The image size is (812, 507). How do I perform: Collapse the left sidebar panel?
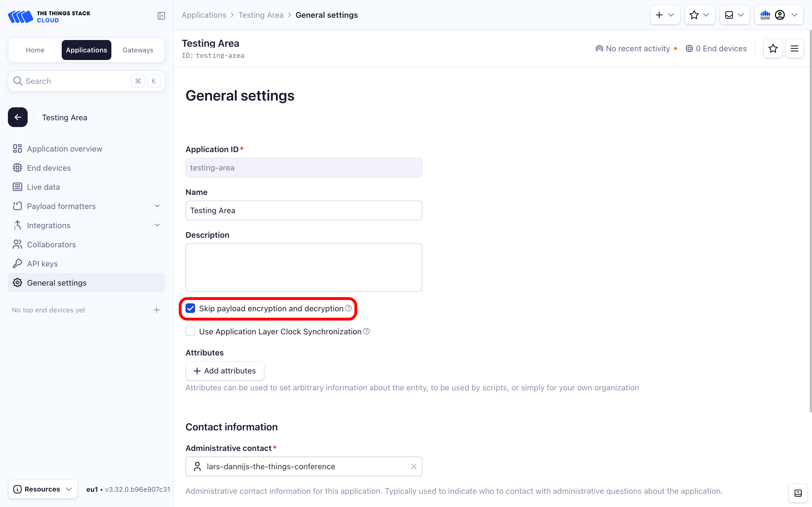point(161,15)
